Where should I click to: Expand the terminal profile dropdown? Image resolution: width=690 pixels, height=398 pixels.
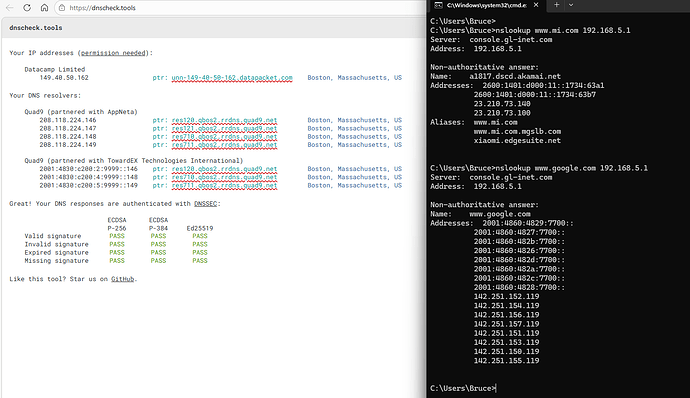click(x=571, y=5)
